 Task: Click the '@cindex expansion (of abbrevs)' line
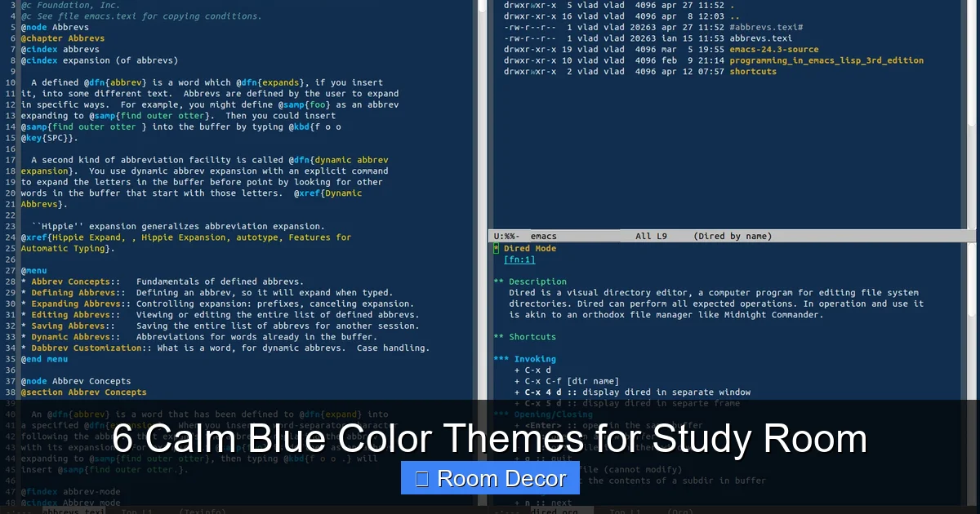point(100,60)
